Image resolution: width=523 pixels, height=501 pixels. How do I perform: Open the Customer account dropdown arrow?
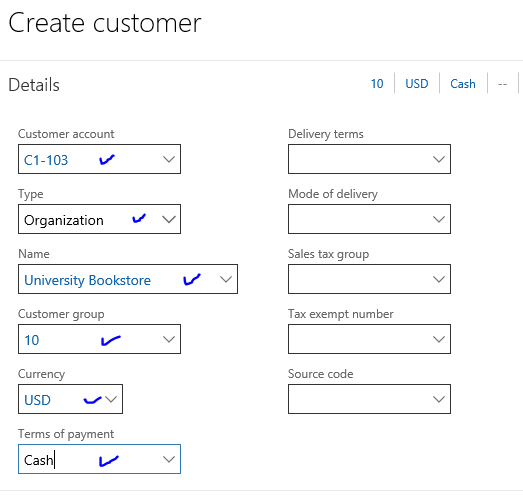coord(169,159)
